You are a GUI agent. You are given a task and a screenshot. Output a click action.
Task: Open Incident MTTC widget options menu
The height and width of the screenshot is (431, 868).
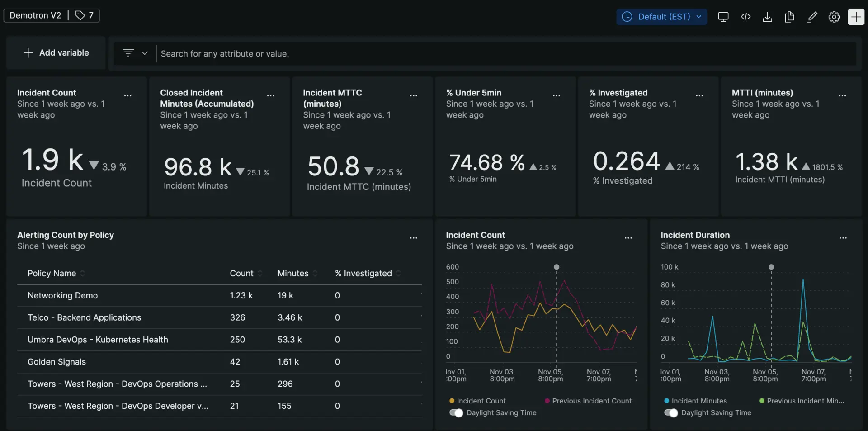pyautogui.click(x=413, y=96)
